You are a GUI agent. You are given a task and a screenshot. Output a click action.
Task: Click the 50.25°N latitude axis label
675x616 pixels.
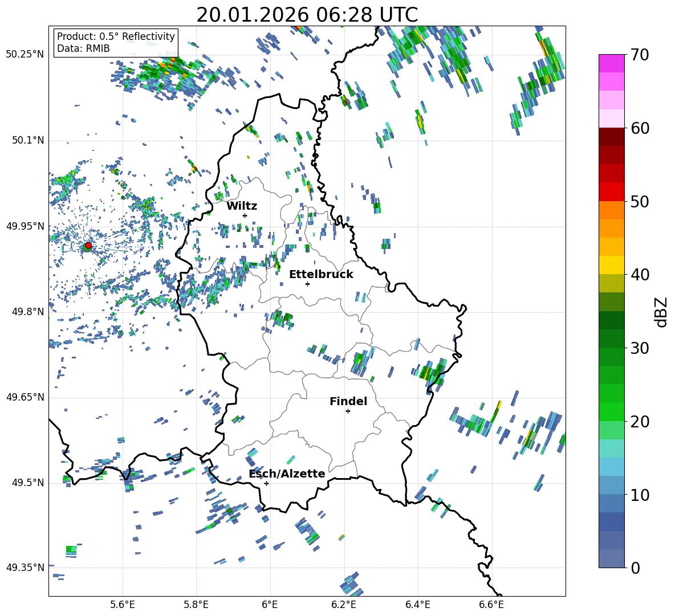pyautogui.click(x=25, y=55)
